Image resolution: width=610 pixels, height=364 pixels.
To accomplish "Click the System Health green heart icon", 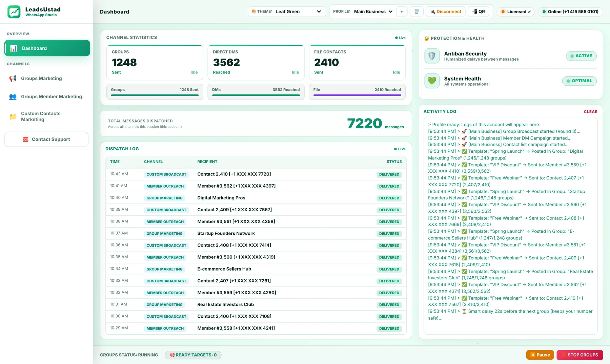I will (x=432, y=81).
